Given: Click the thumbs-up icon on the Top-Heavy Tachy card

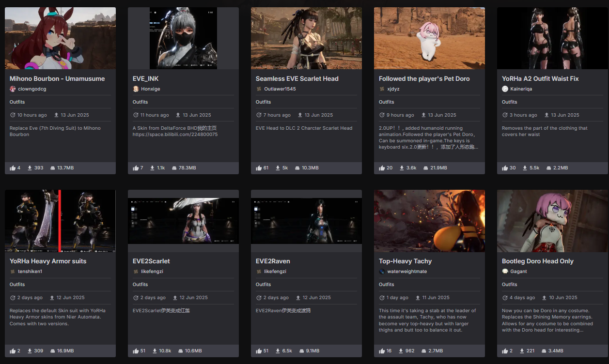Looking at the screenshot, I should (382, 351).
